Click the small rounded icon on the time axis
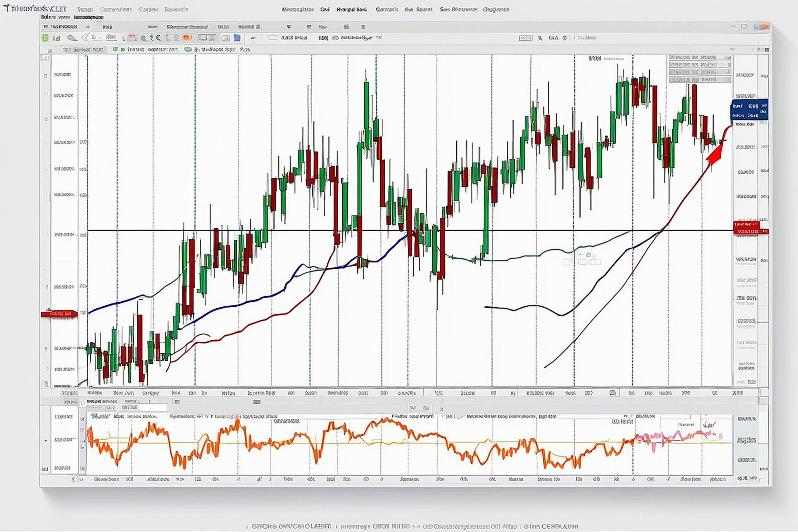The width and height of the screenshot is (798, 532). pos(613,393)
